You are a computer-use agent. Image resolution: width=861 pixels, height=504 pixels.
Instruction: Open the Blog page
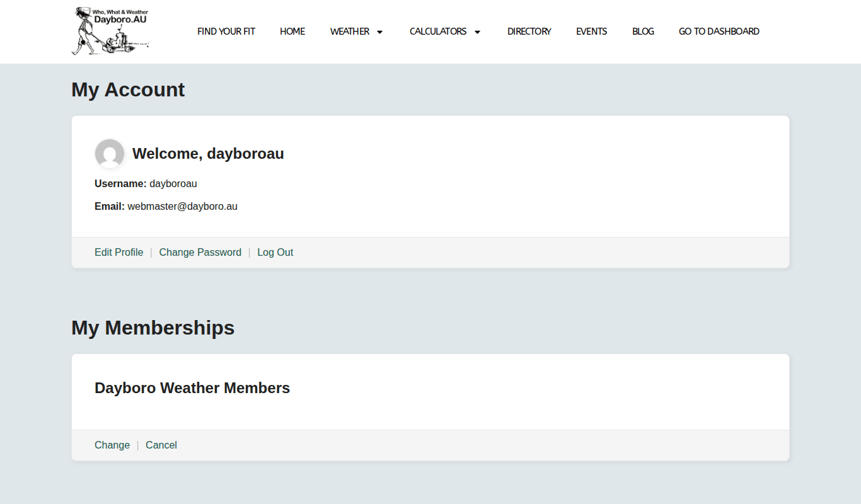point(643,31)
